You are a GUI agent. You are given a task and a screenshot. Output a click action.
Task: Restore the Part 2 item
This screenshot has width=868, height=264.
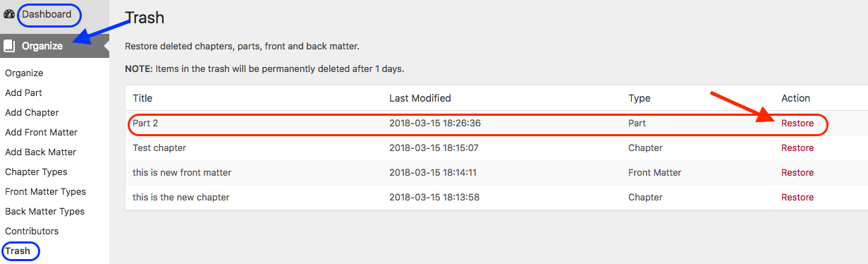coord(797,124)
